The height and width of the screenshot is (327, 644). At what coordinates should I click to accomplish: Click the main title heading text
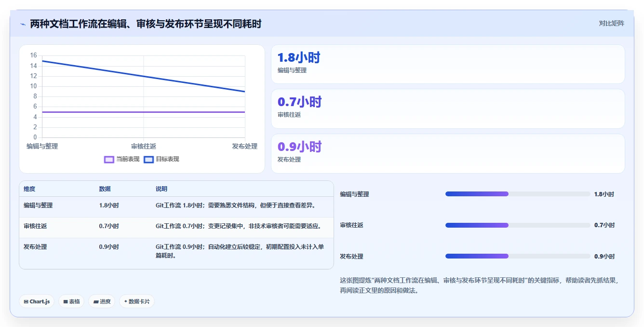146,24
